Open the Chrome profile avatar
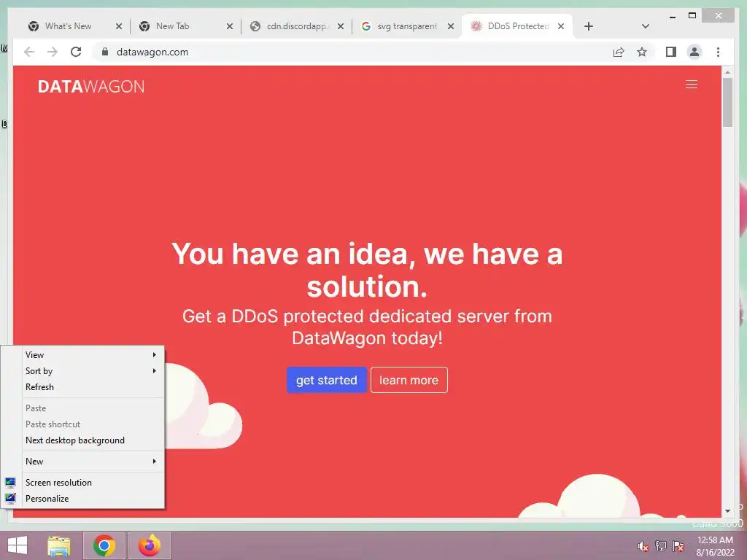Screen dimensions: 747x560 694,52
